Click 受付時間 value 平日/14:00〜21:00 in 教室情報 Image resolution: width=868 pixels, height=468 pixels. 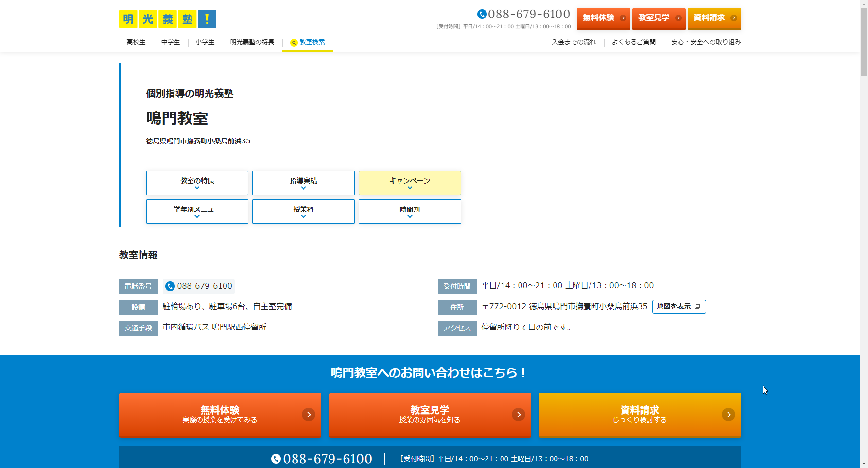pos(568,285)
